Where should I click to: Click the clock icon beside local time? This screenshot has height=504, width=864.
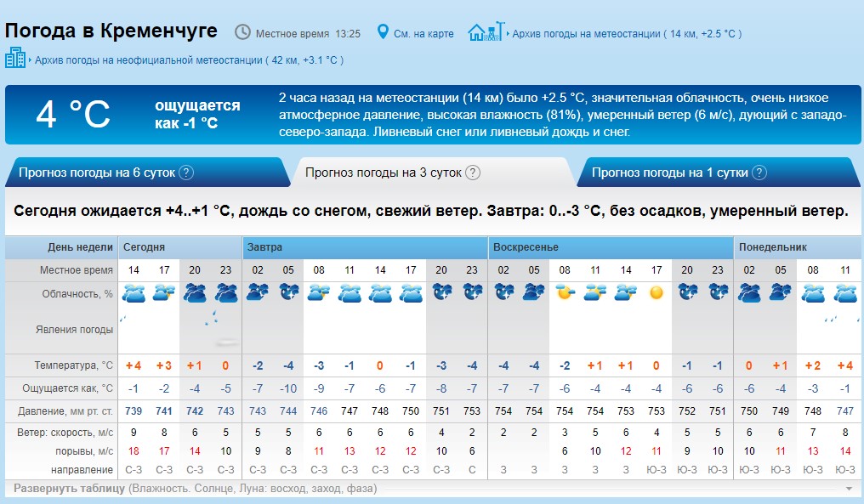[242, 33]
